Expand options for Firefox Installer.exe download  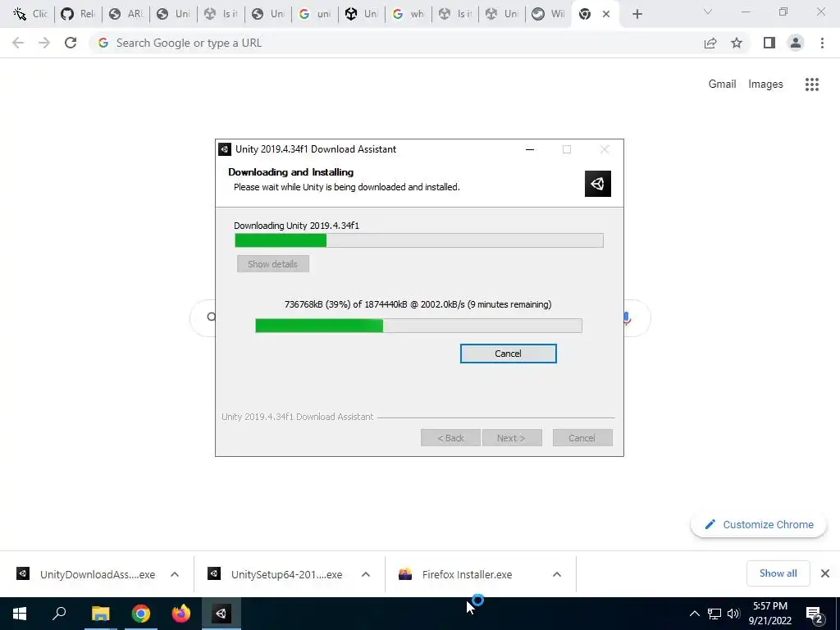pyautogui.click(x=557, y=574)
